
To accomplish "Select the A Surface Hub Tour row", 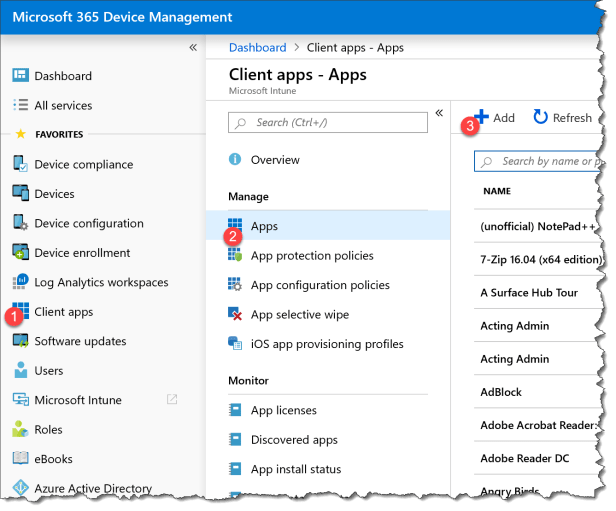I will click(537, 292).
